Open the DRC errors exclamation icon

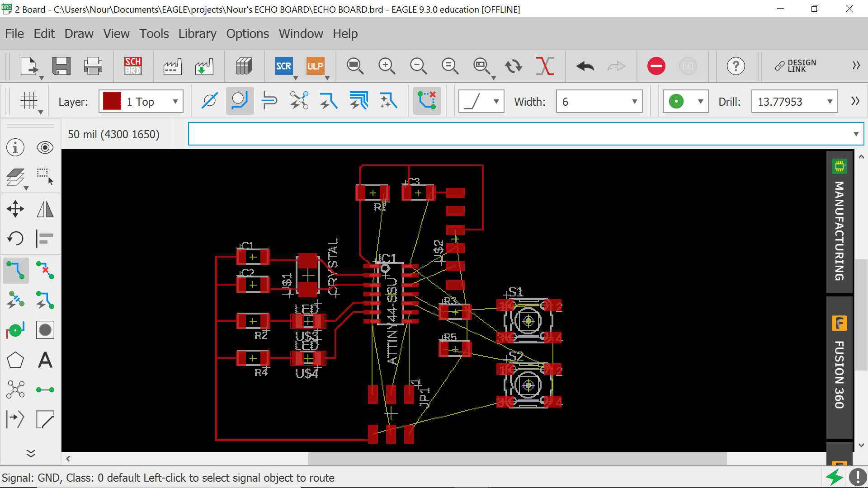857,477
